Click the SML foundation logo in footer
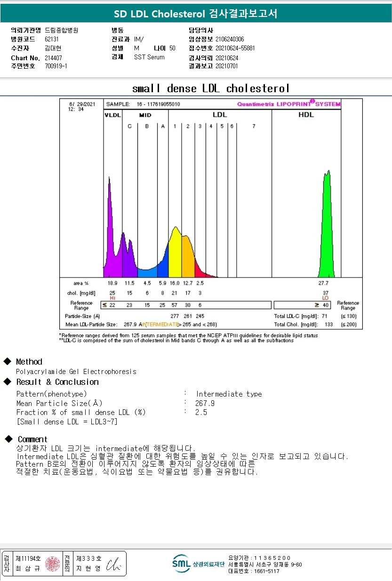 pyautogui.click(x=181, y=563)
